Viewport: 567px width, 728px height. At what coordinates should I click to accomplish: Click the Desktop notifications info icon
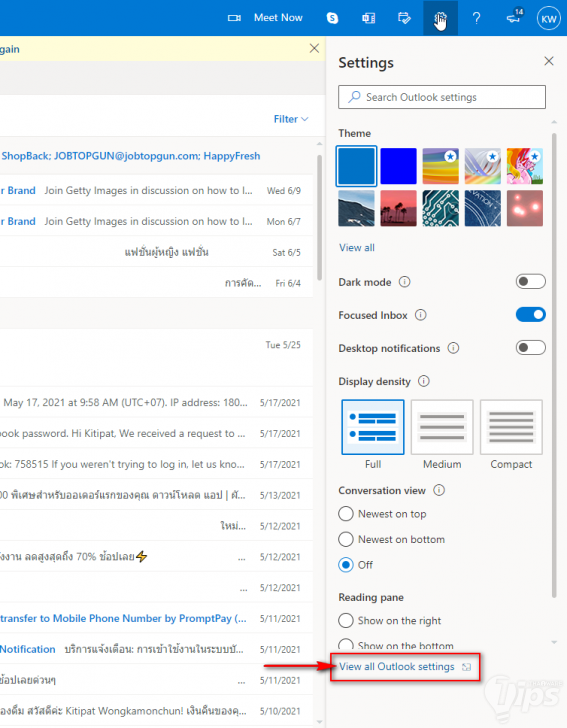tap(453, 348)
